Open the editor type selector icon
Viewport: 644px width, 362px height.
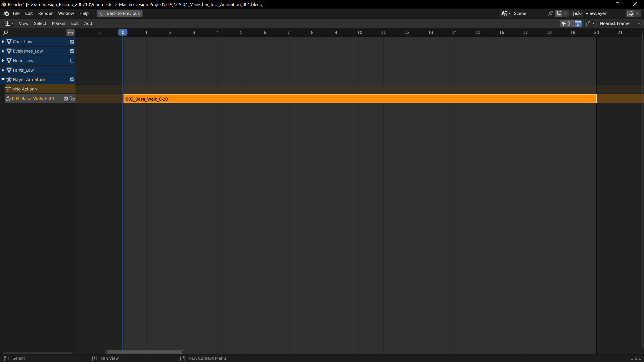[x=9, y=23]
